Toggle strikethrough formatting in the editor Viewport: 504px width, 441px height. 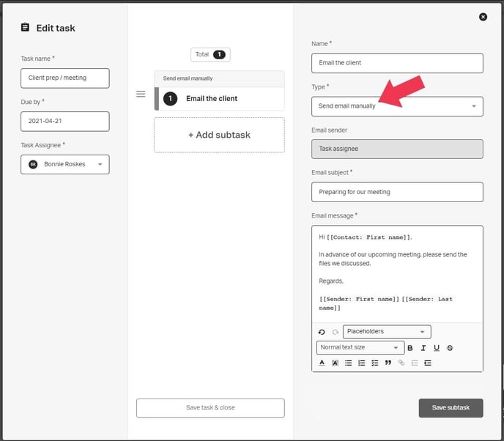(450, 348)
